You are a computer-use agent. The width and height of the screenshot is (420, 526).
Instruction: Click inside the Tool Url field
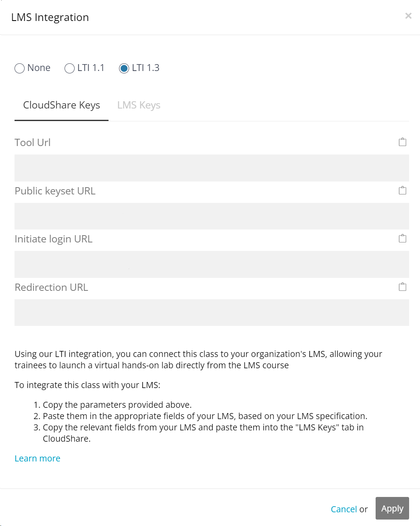pyautogui.click(x=212, y=168)
